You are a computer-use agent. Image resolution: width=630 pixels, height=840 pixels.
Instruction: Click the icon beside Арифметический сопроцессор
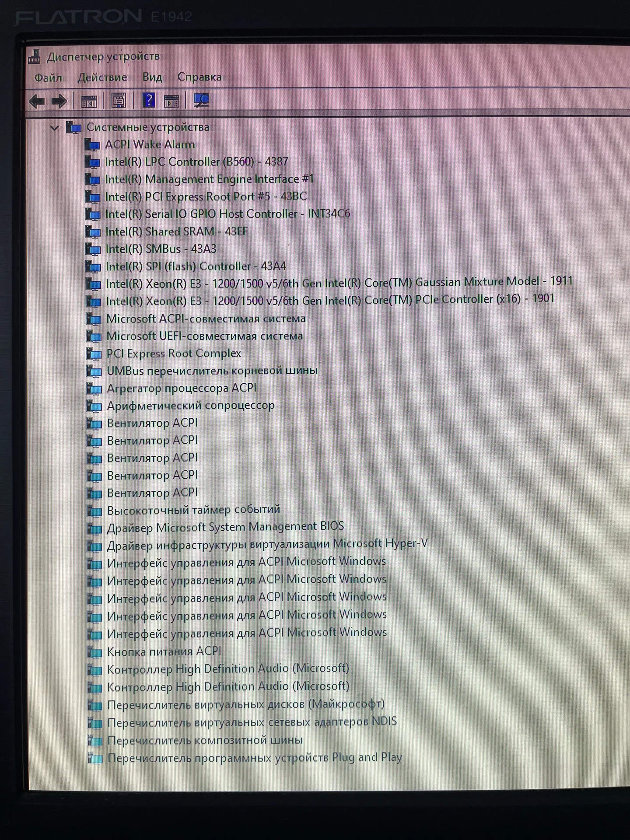(x=94, y=406)
